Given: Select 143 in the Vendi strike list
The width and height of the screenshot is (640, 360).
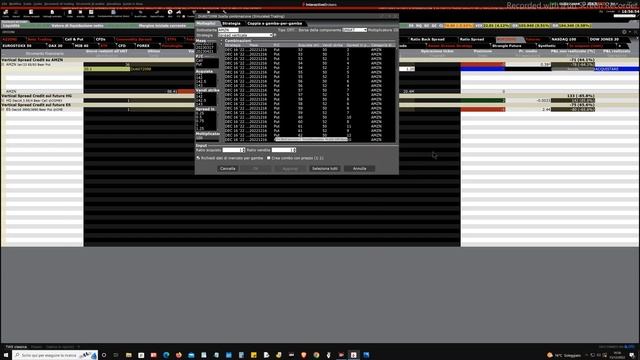Looking at the screenshot, I should [x=199, y=104].
